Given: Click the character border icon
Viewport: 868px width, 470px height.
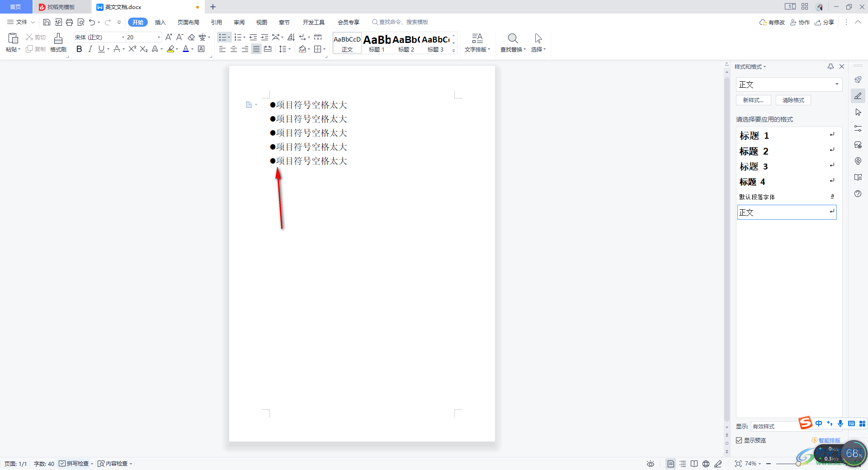Looking at the screenshot, I should pyautogui.click(x=201, y=49).
